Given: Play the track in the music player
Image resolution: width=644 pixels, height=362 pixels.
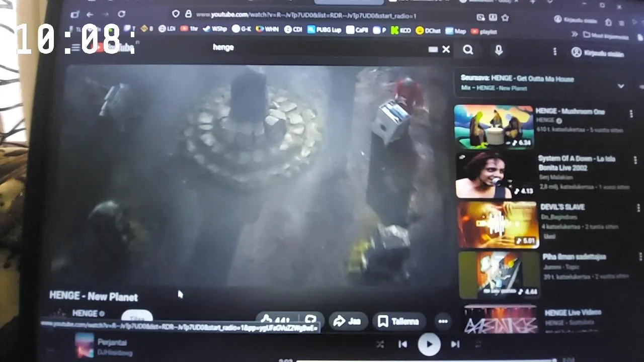Looking at the screenshot, I should click(429, 344).
